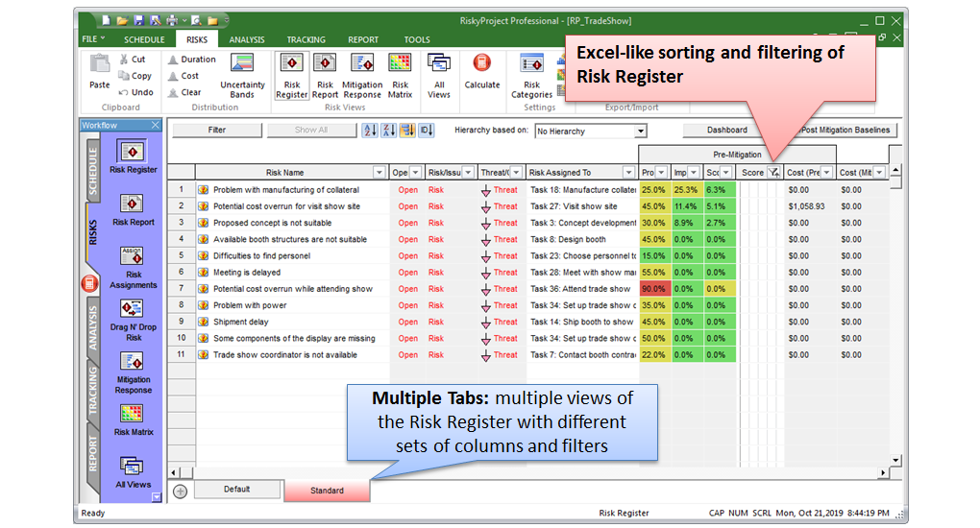Clear the distribution
The width and height of the screenshot is (980, 528).
pos(184,92)
